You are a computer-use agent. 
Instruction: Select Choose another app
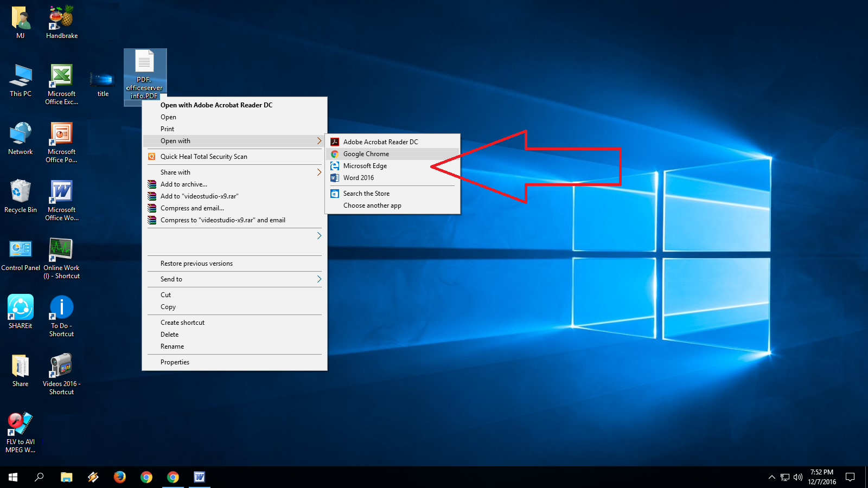point(372,205)
